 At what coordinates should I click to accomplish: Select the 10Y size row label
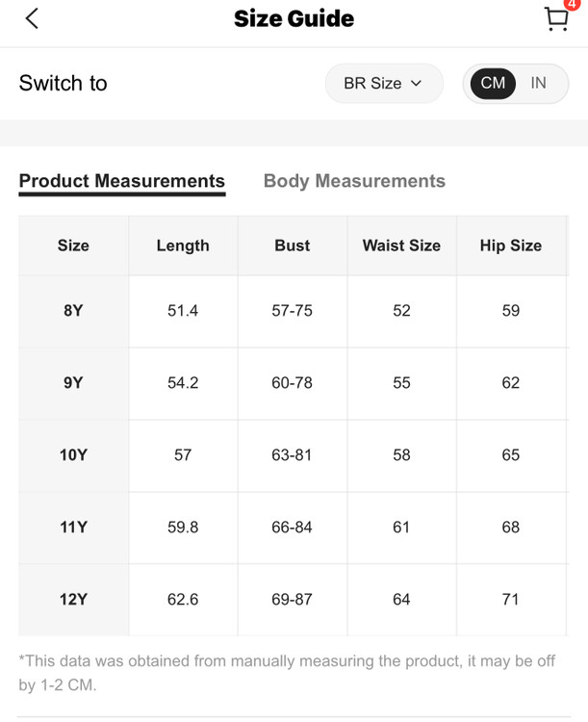tap(73, 454)
